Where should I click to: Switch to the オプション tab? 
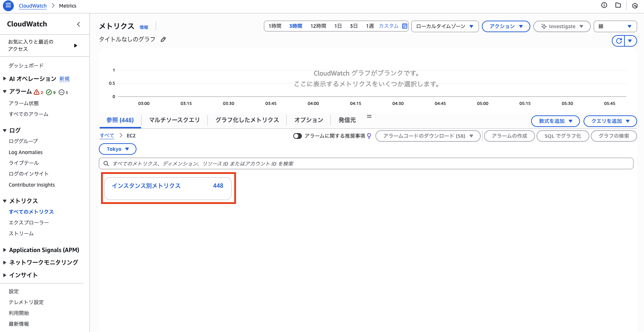pyautogui.click(x=308, y=120)
